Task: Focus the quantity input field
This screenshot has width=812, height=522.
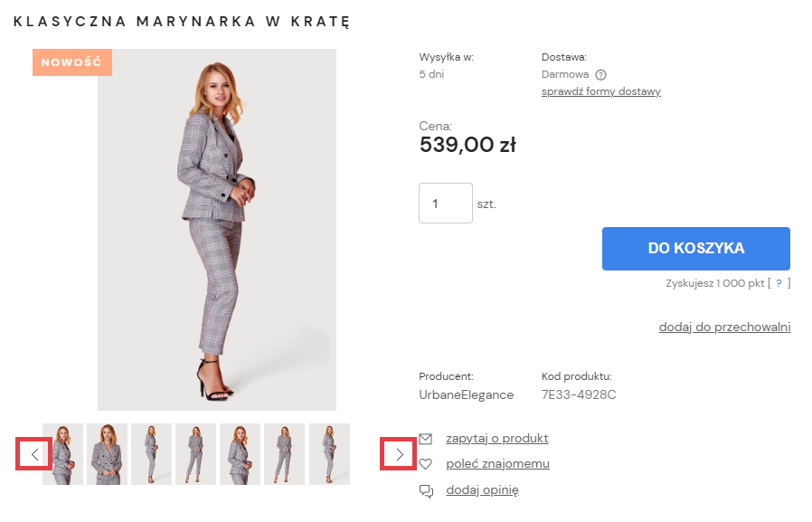Action: click(x=445, y=204)
